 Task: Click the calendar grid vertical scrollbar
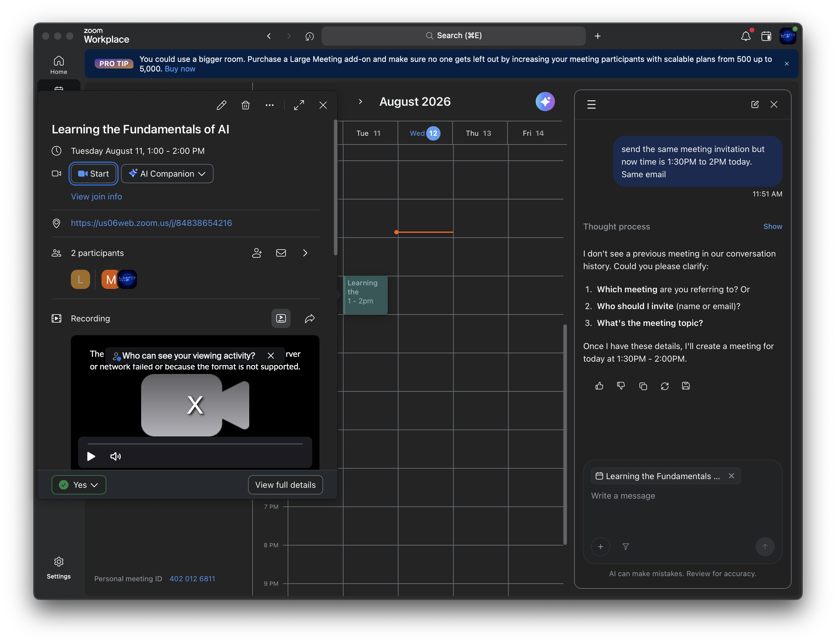[x=565, y=435]
